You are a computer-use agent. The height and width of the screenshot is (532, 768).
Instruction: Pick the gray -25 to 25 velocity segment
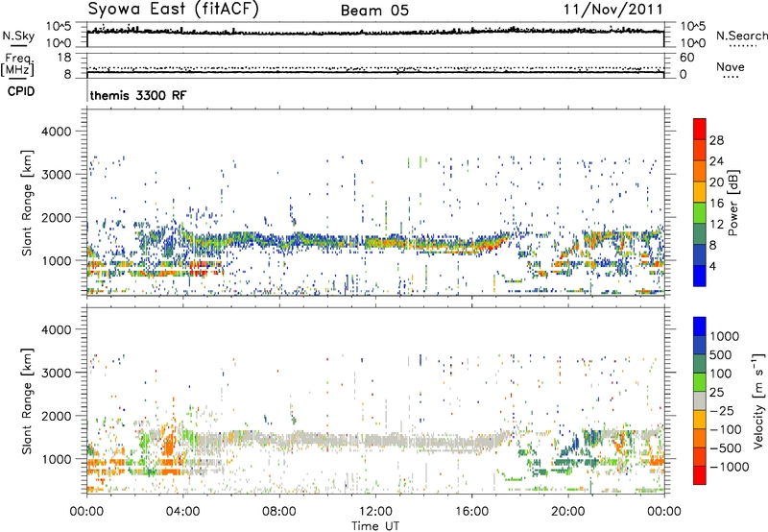click(700, 401)
